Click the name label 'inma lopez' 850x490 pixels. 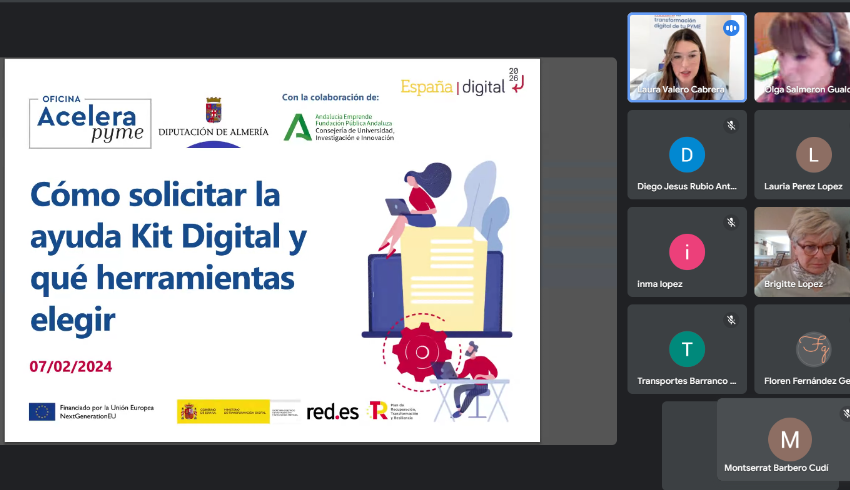coord(660,284)
